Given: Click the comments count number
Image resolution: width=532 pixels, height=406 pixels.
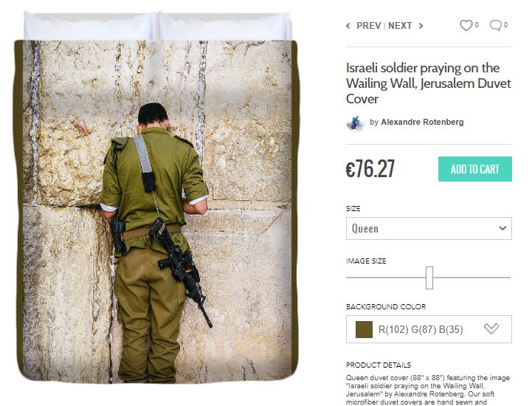Looking at the screenshot, I should [505, 25].
